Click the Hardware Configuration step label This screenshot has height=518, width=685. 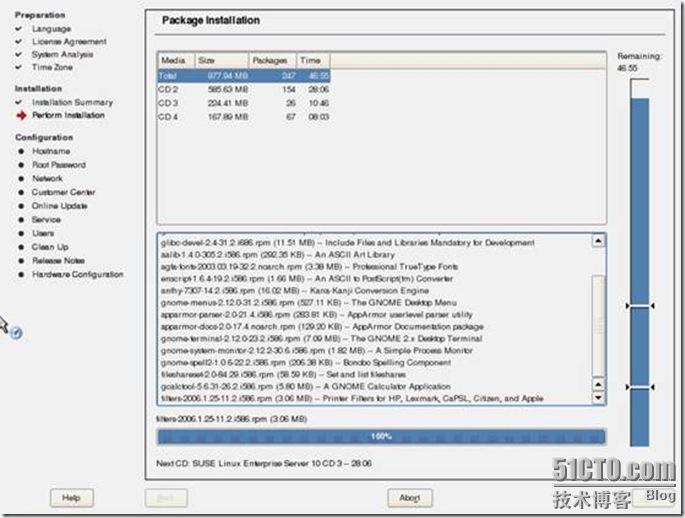78,275
